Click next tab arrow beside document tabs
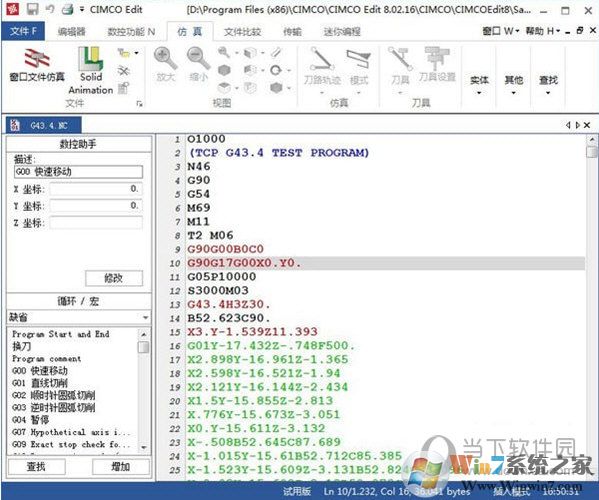Viewport: 599px width, 500px height. [578, 125]
